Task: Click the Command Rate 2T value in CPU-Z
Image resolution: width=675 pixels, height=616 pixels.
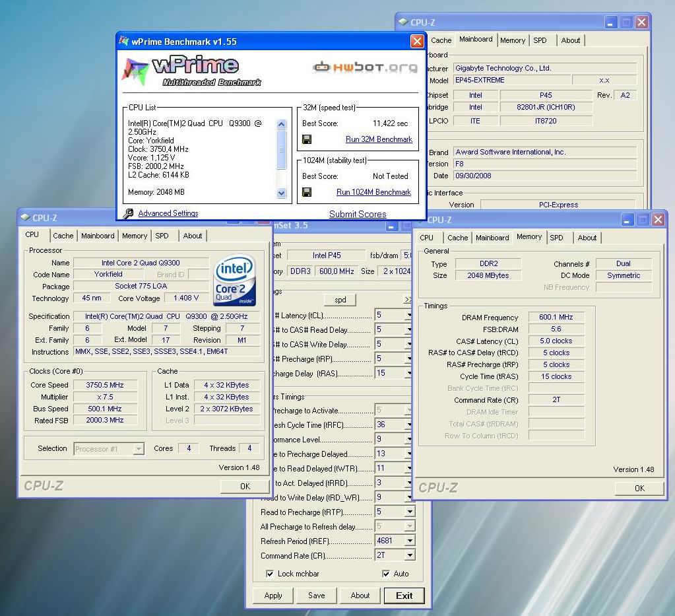Action: tap(556, 399)
